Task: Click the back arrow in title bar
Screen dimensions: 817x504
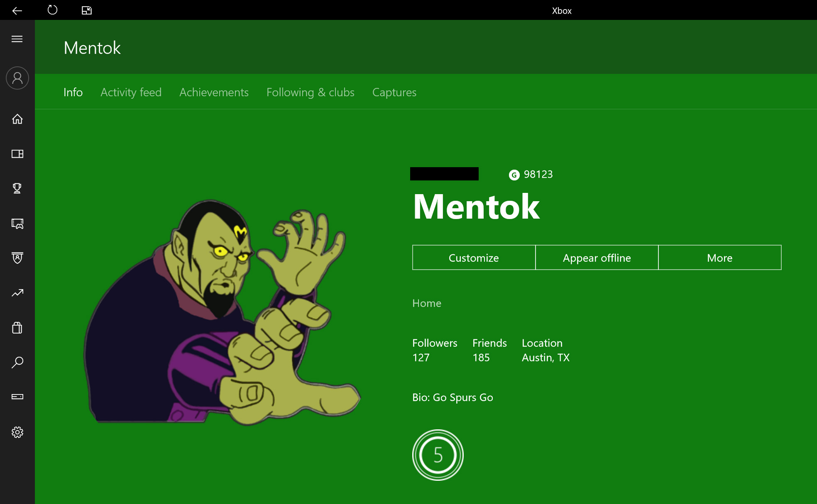Action: (17, 10)
